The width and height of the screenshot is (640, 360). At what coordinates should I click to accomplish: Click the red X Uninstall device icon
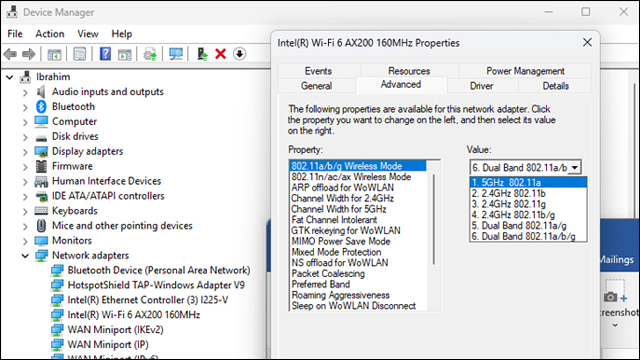click(x=220, y=54)
